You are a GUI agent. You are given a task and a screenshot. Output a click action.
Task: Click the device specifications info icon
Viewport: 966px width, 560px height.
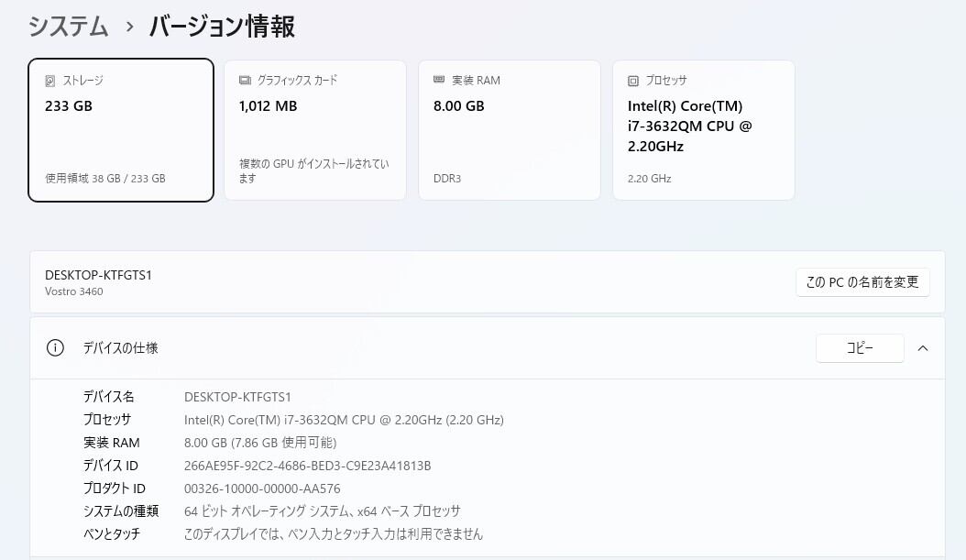click(55, 348)
